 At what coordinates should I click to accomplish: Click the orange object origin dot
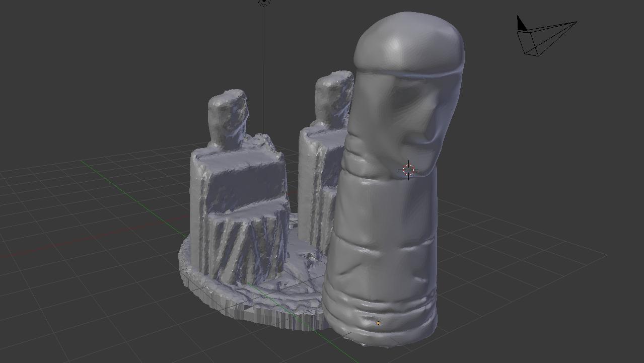click(x=378, y=323)
